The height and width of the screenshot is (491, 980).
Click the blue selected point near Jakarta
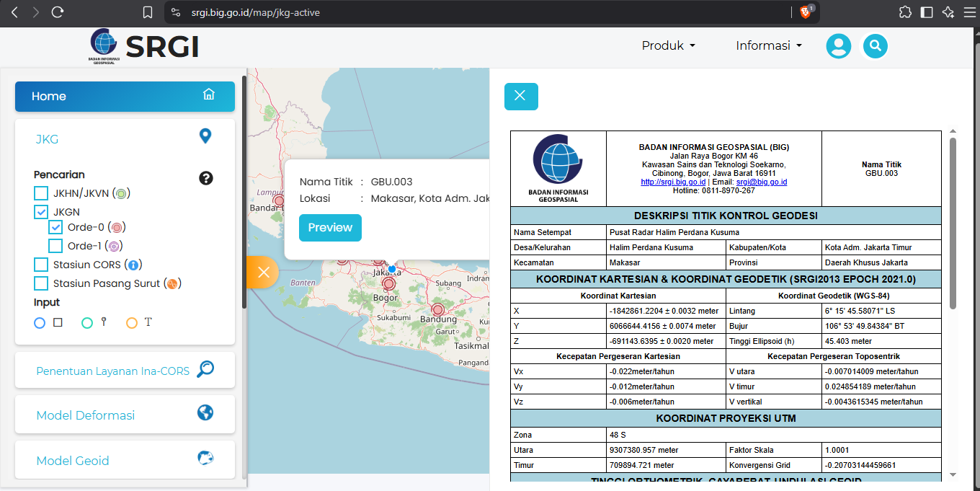coord(392,269)
